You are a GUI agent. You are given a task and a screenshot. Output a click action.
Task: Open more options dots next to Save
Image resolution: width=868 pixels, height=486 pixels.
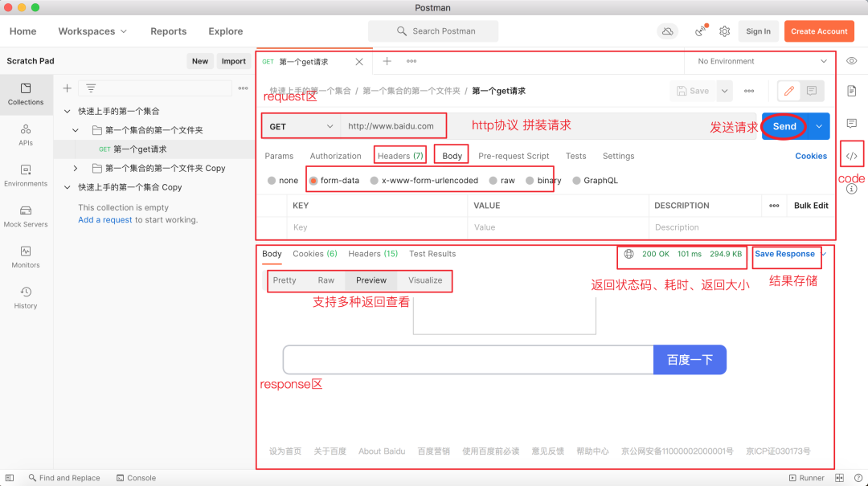(749, 91)
